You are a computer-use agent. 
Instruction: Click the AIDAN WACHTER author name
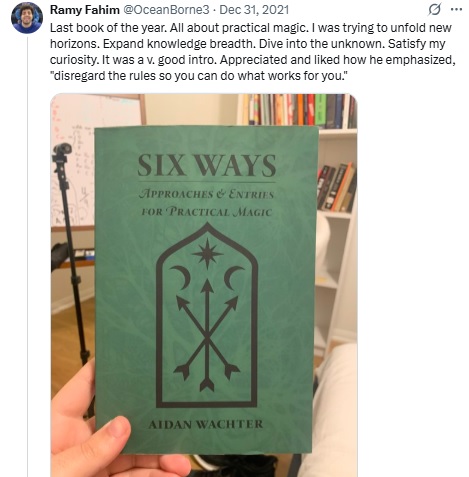coord(206,425)
